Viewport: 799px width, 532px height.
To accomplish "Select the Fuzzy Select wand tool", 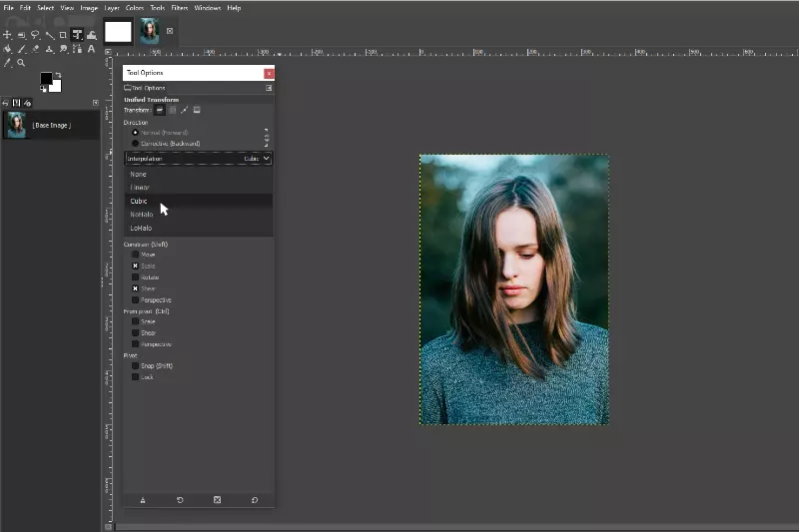I will point(49,35).
